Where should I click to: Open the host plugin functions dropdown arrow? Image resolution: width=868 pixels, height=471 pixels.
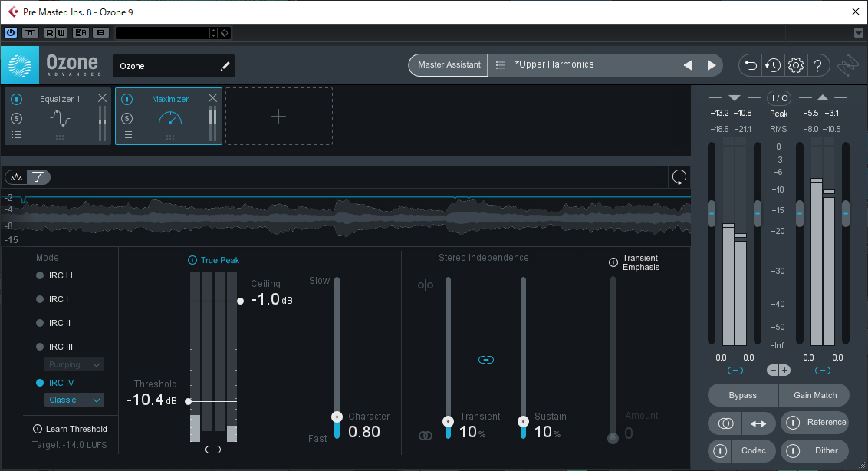[858, 33]
